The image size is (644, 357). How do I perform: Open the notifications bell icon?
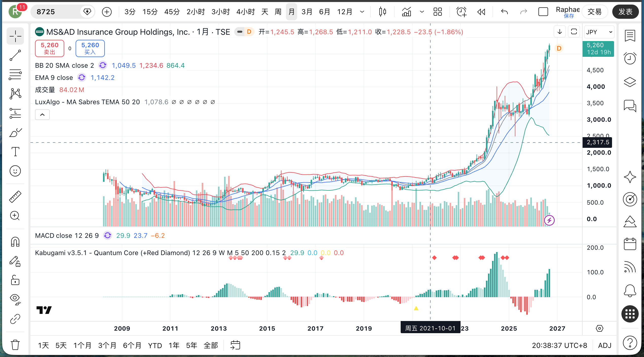tap(630, 291)
